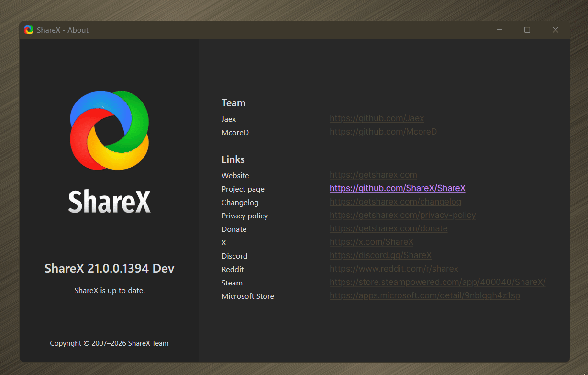Click the "Privacy policy" label
The width and height of the screenshot is (588, 375).
(244, 216)
